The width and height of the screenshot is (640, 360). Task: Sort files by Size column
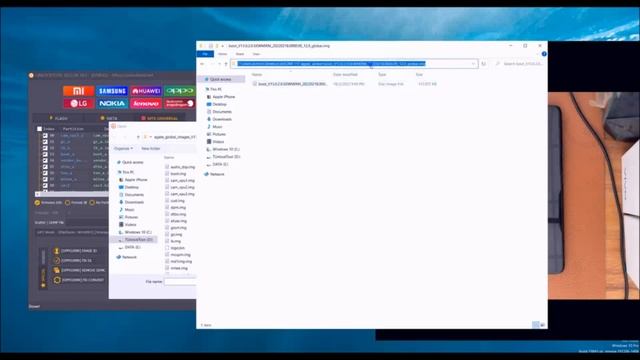pos(419,75)
